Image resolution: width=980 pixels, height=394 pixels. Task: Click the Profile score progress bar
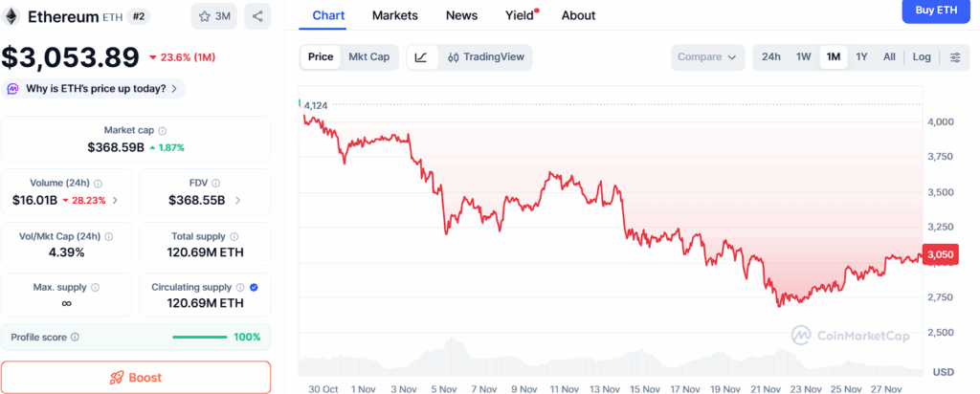click(198, 338)
